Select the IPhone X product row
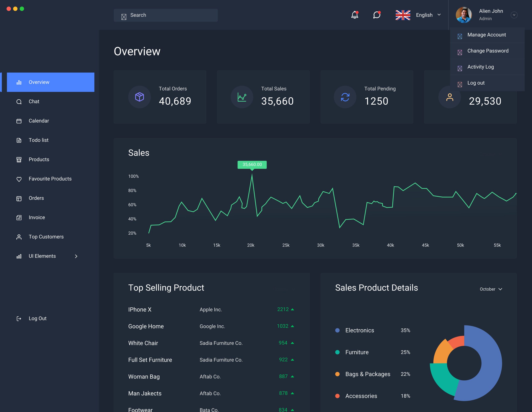 (x=211, y=310)
